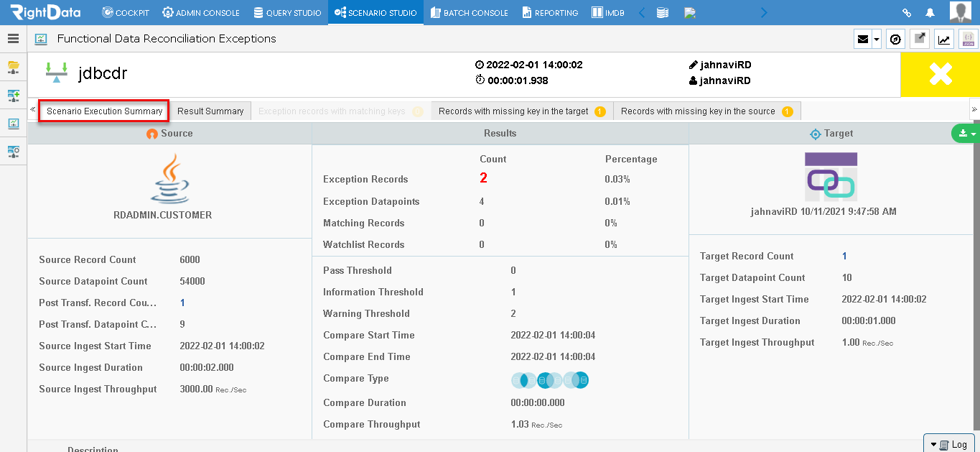The image size is (980, 452).
Task: Open the hamburger menu in the sidebar
Action: [x=13, y=39]
